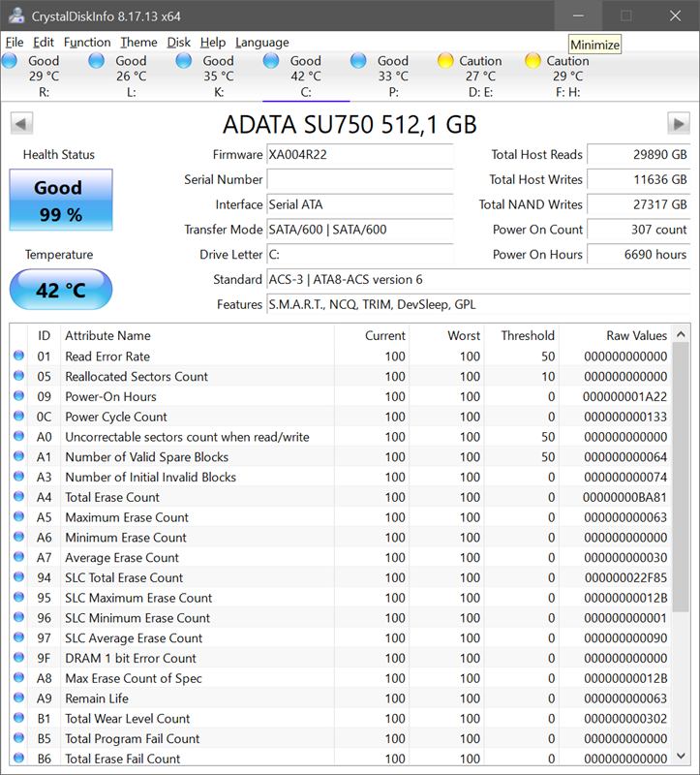
Task: Select the Caution 27 °C disk D: E: orb
Action: click(445, 61)
